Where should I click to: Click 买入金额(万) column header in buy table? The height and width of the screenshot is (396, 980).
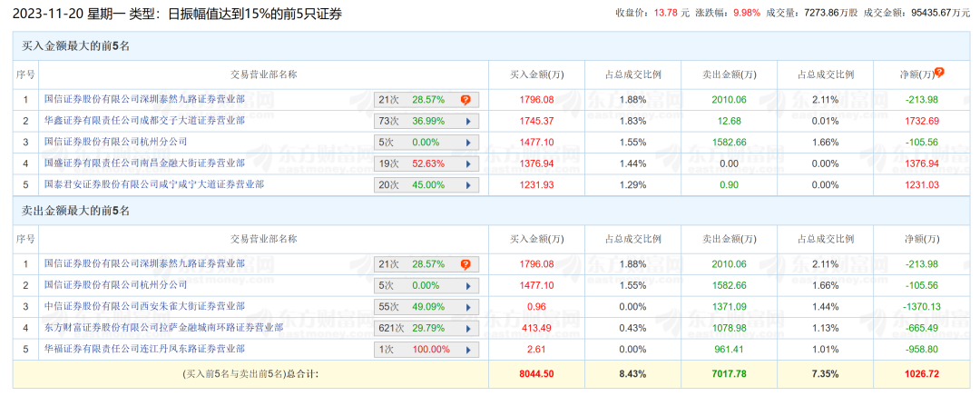click(x=537, y=74)
